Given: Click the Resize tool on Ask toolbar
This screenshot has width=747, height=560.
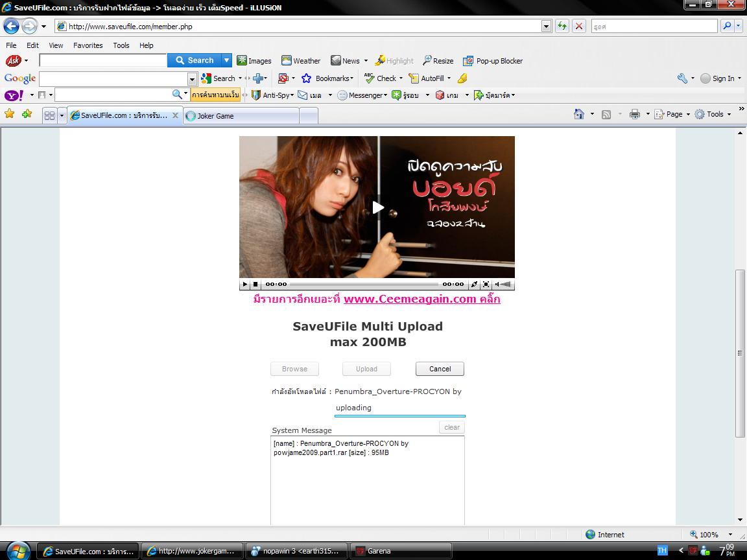Looking at the screenshot, I should coord(438,60).
